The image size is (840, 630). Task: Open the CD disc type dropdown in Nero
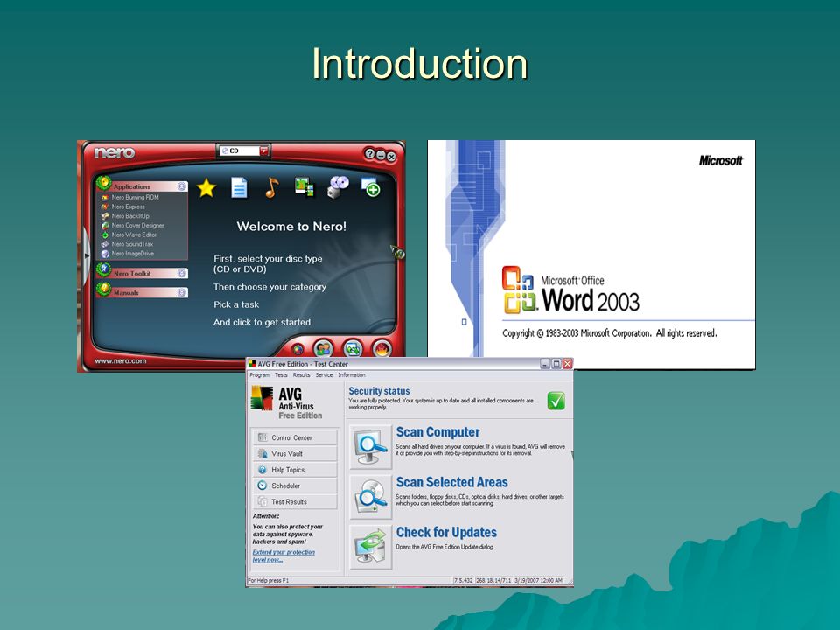coord(263,151)
